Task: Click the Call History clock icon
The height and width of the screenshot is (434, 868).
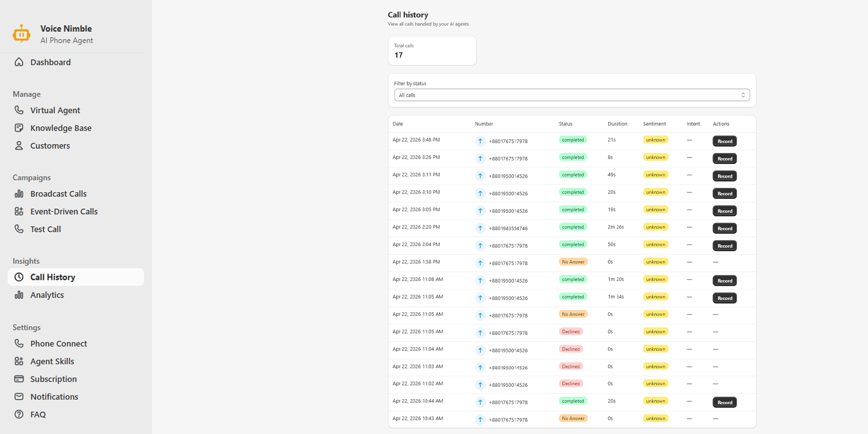Action: (x=19, y=277)
